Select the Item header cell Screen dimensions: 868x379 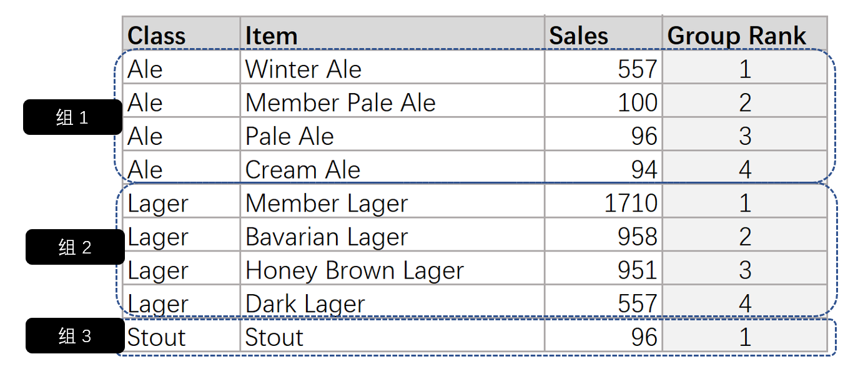click(x=392, y=34)
